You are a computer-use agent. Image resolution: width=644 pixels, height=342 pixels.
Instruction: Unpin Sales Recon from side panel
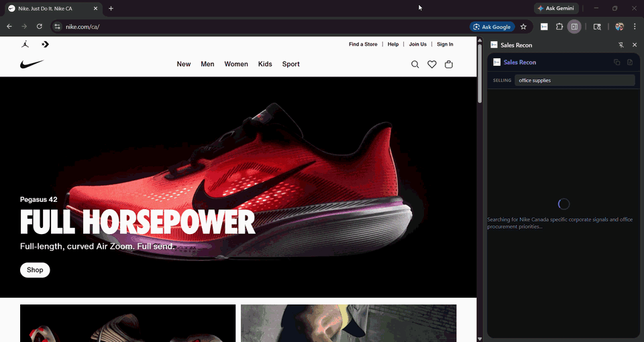coord(621,45)
